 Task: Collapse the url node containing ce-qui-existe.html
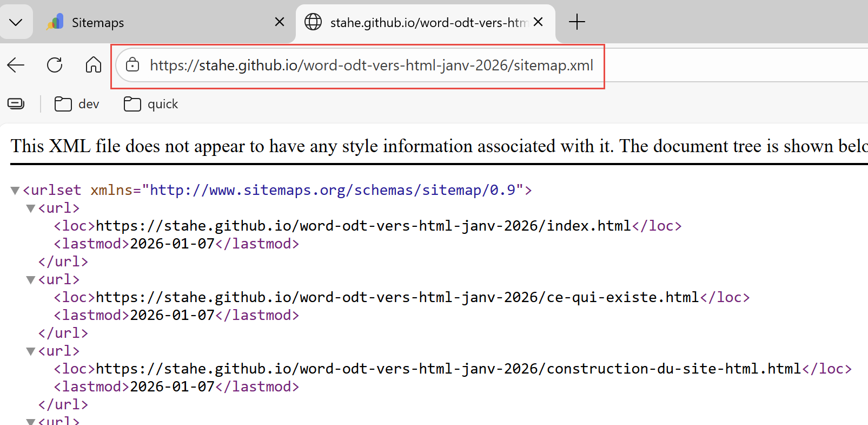[x=31, y=280]
